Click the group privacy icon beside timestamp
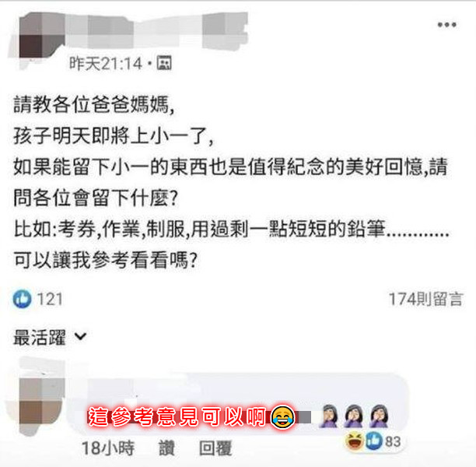 (164, 63)
